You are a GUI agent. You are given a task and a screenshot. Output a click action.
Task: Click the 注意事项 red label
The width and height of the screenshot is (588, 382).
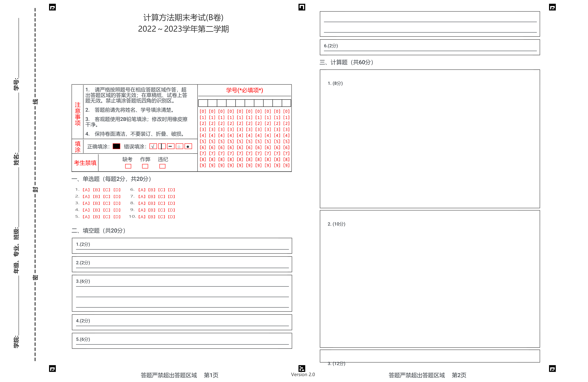coord(78,114)
